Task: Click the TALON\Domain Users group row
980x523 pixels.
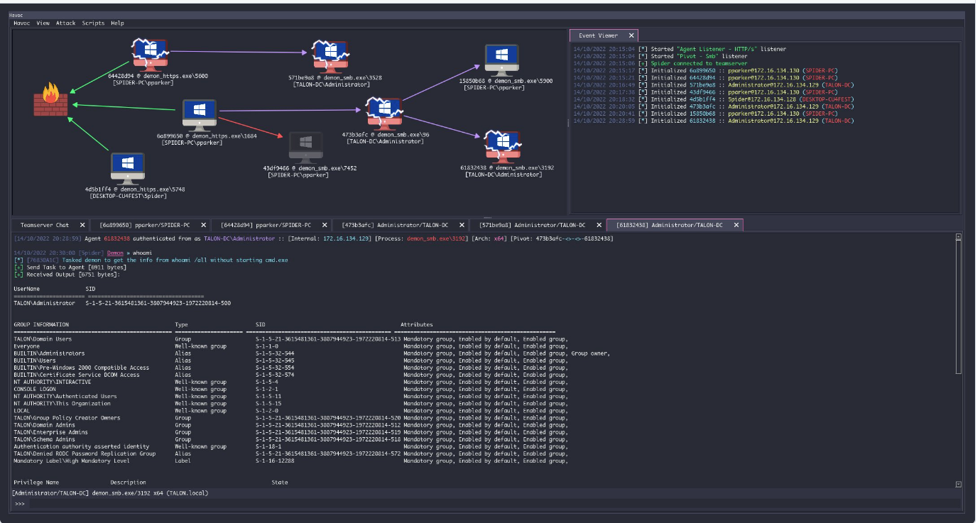Action: (x=291, y=339)
